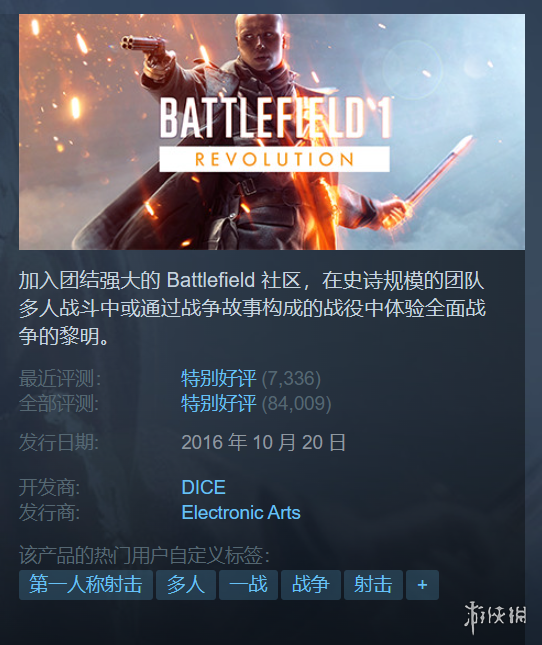Click the 游侠网 watermark logo

(495, 617)
